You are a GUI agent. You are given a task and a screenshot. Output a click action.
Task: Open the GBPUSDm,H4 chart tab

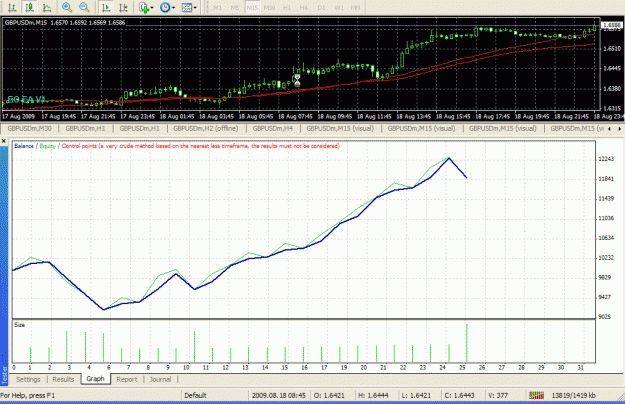point(273,128)
